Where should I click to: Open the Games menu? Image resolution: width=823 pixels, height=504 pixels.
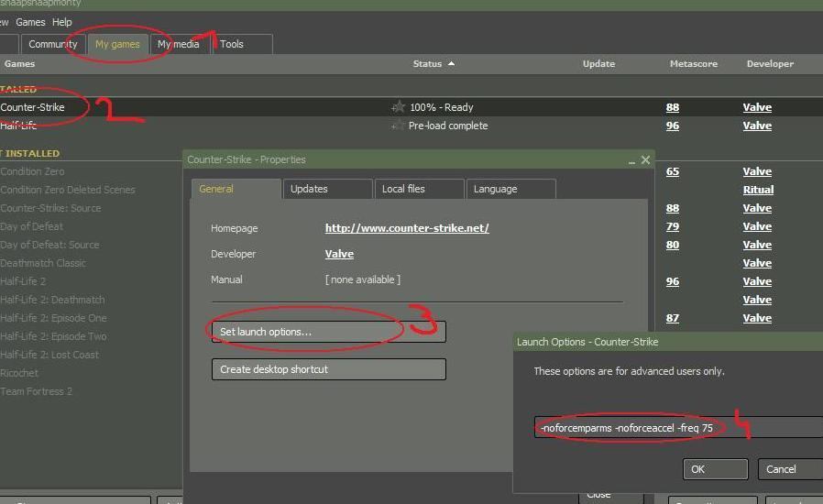tap(30, 22)
